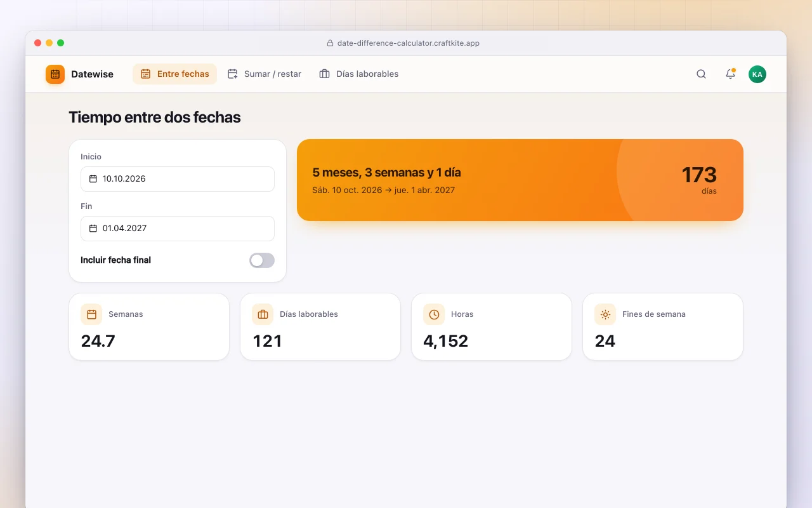812x508 pixels.
Task: Click the Inicio date field 10.10.2026
Action: (178, 179)
